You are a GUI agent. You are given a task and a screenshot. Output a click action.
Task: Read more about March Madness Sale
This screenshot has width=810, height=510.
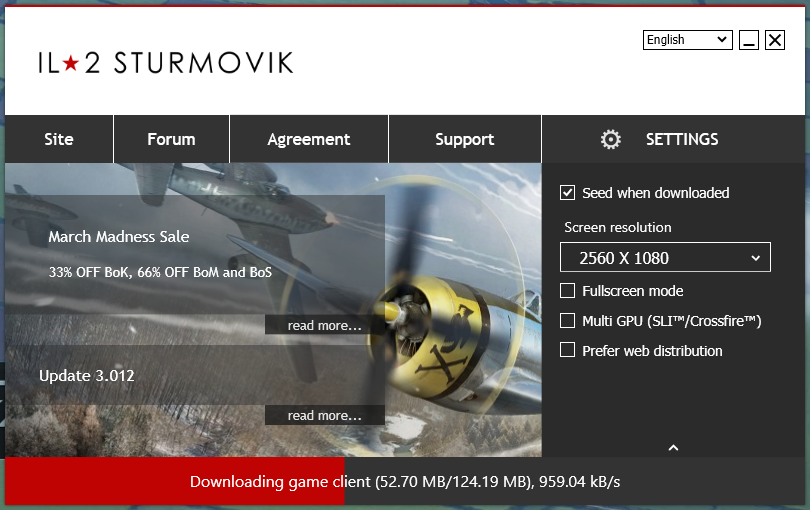(x=324, y=326)
